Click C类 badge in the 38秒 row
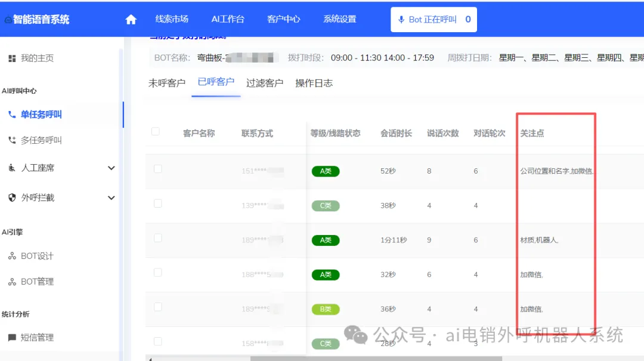Image resolution: width=644 pixels, height=361 pixels. [x=326, y=206]
